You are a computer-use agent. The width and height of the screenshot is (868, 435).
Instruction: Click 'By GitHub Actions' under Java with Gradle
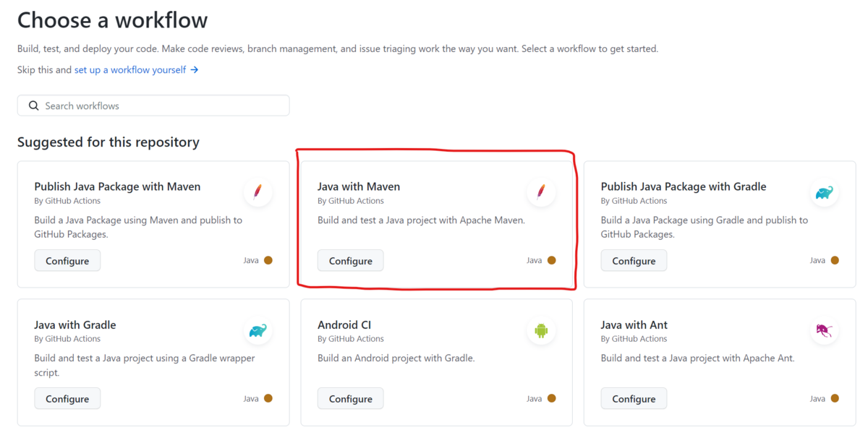(67, 339)
